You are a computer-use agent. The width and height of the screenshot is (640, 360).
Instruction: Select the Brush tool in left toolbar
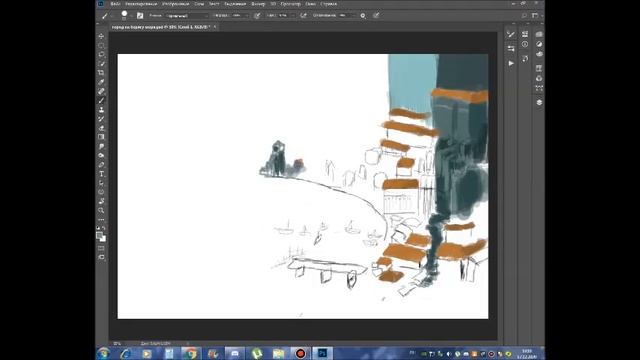pos(101,100)
